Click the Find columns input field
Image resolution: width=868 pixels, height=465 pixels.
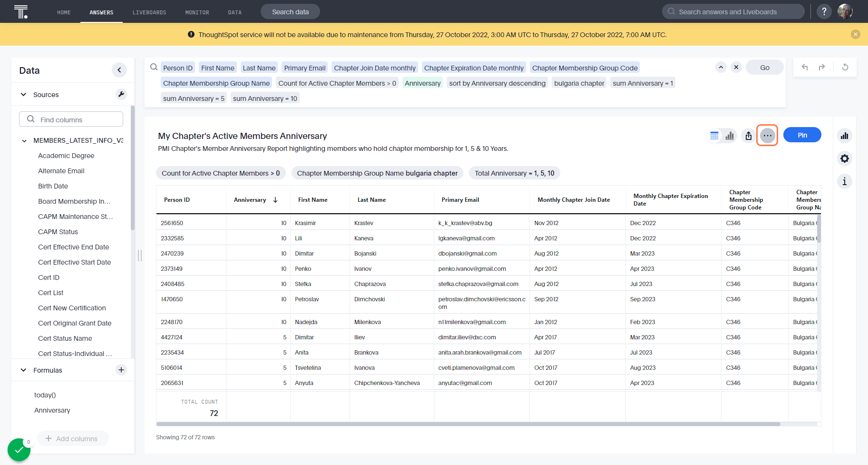[x=71, y=119]
